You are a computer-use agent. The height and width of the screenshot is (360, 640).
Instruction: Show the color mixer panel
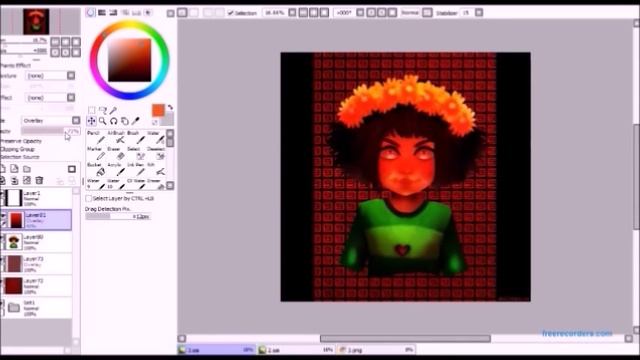(x=125, y=13)
